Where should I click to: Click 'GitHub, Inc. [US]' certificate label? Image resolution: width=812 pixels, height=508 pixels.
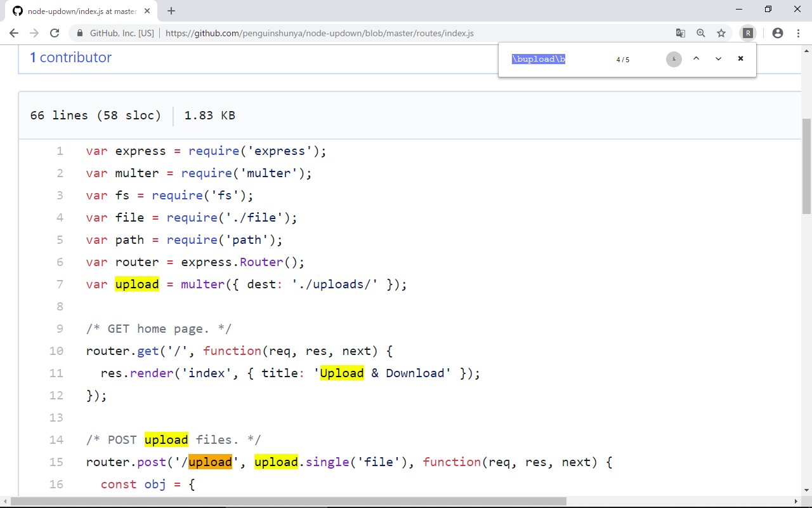click(x=122, y=33)
